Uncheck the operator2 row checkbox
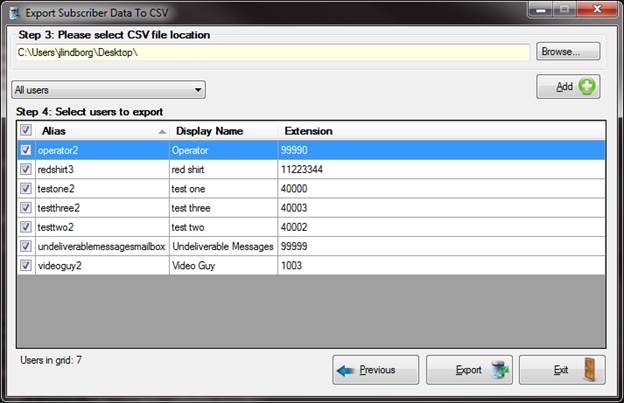Viewport: 624px width, 403px height. click(26, 150)
